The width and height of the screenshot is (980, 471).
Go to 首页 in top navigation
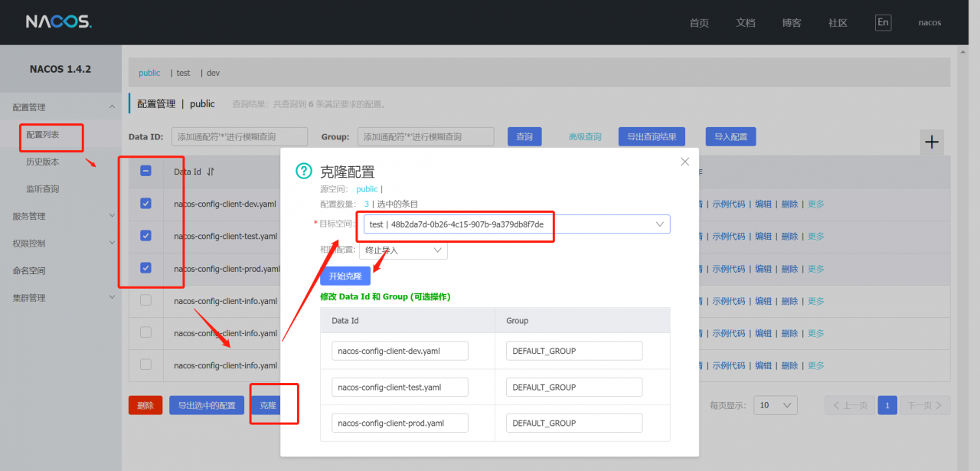tap(699, 23)
